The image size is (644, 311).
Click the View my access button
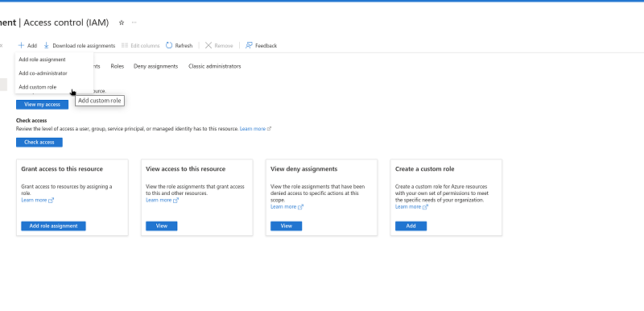(x=43, y=105)
